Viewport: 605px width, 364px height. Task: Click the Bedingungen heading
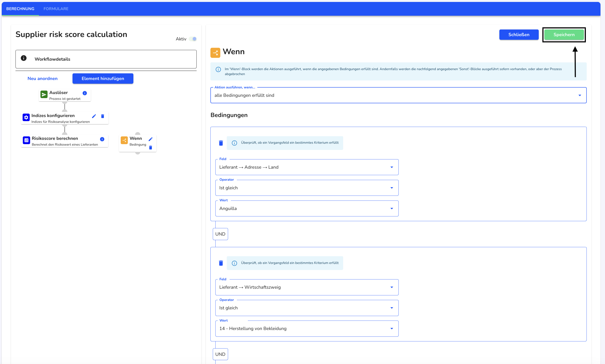[x=229, y=115]
